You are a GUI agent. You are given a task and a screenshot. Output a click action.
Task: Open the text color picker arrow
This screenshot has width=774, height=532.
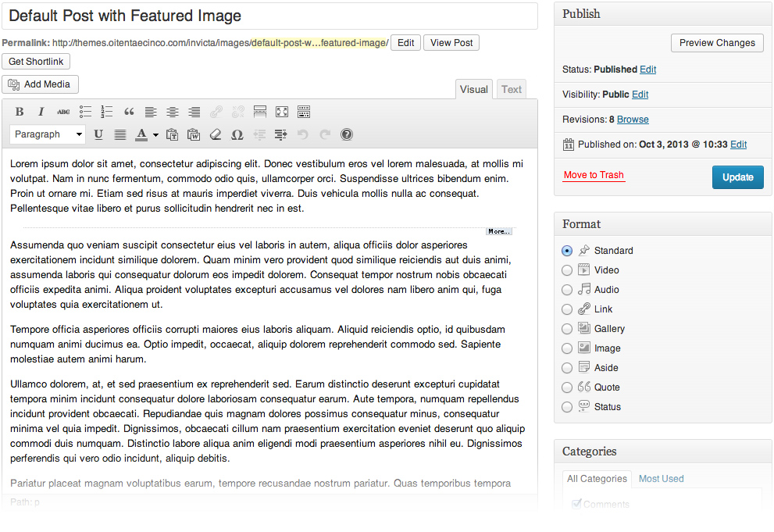[x=155, y=135]
